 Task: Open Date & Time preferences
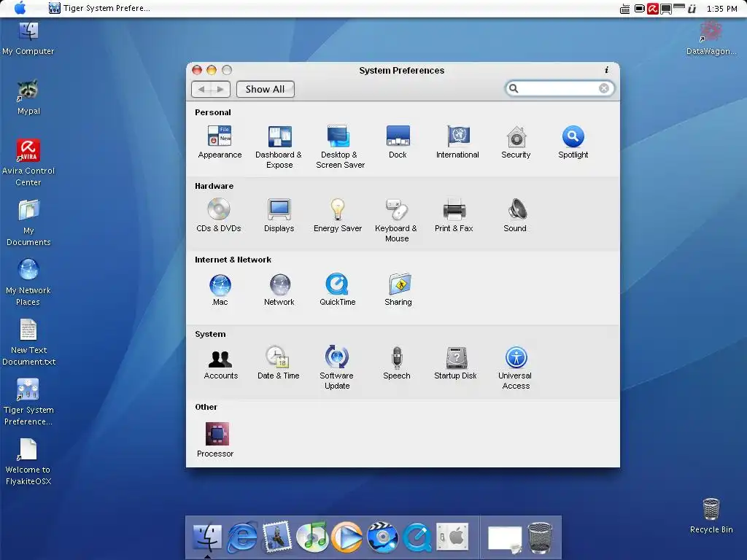coord(279,363)
